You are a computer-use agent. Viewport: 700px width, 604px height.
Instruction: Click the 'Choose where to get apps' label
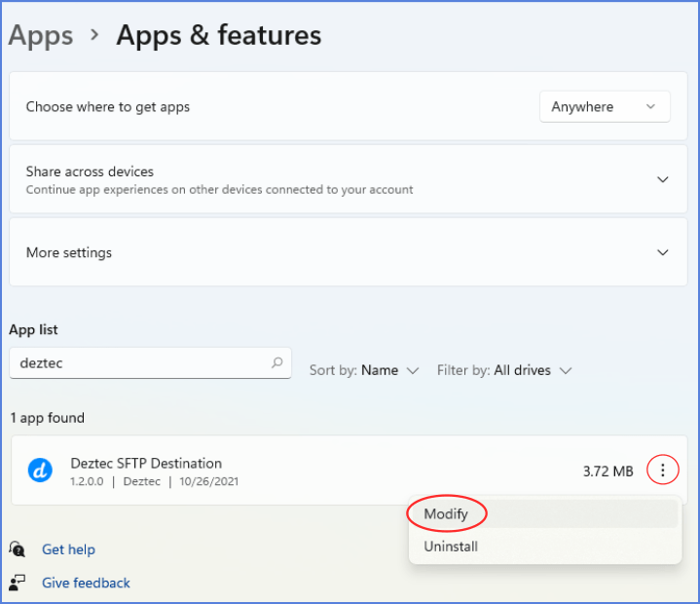pos(108,107)
